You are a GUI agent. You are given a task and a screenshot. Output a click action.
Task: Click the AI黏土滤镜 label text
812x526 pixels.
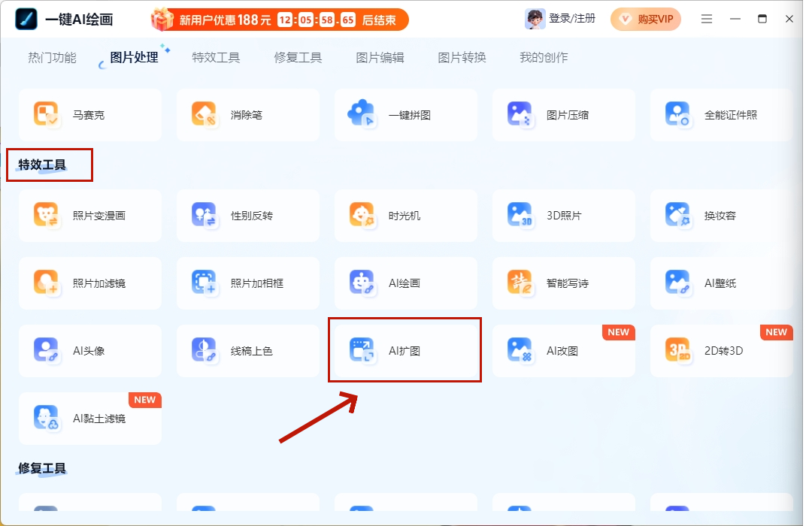pyautogui.click(x=99, y=419)
